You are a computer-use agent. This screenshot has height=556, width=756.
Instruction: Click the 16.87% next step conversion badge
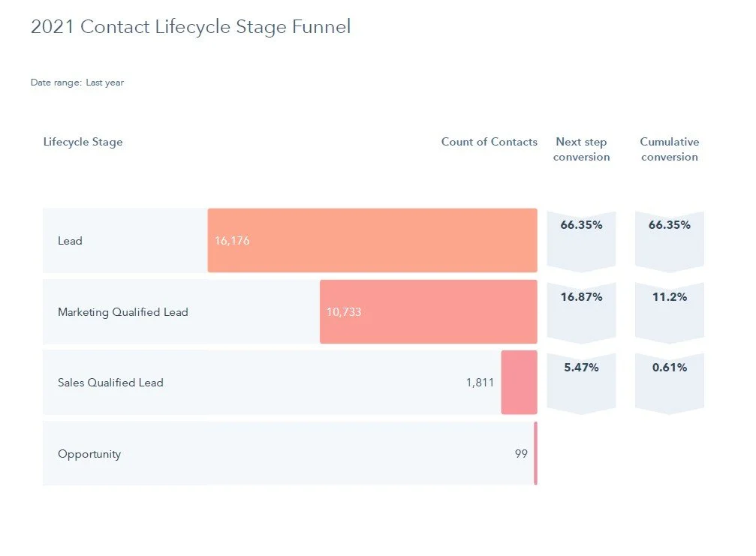pos(581,309)
